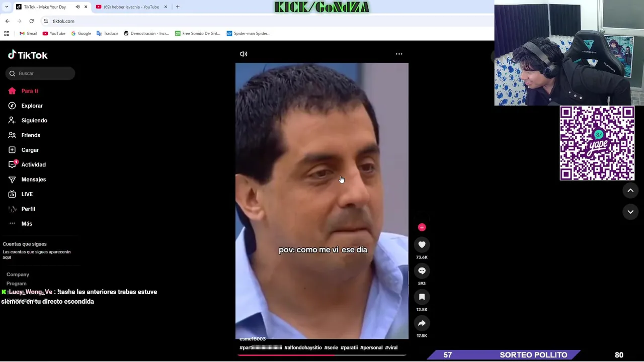
Task: Open a new browser tab
Action: (178, 7)
